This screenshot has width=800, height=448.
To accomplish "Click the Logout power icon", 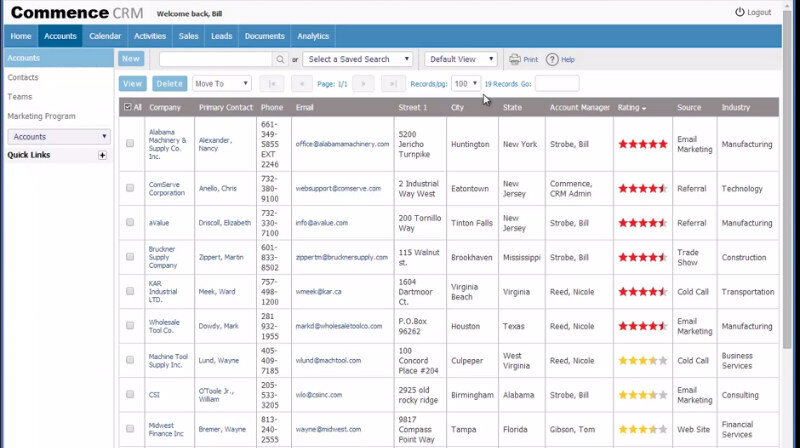I will [740, 12].
